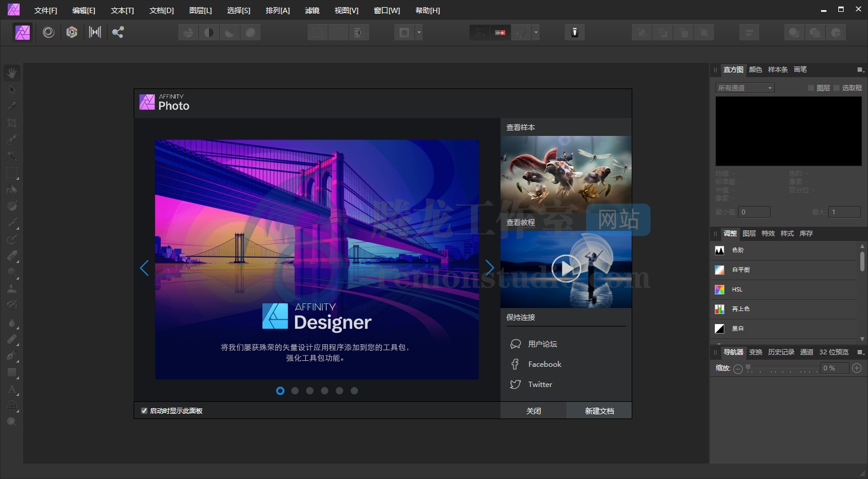
Task: Pick the Color Picker eyedropper tool
Action: click(x=12, y=106)
